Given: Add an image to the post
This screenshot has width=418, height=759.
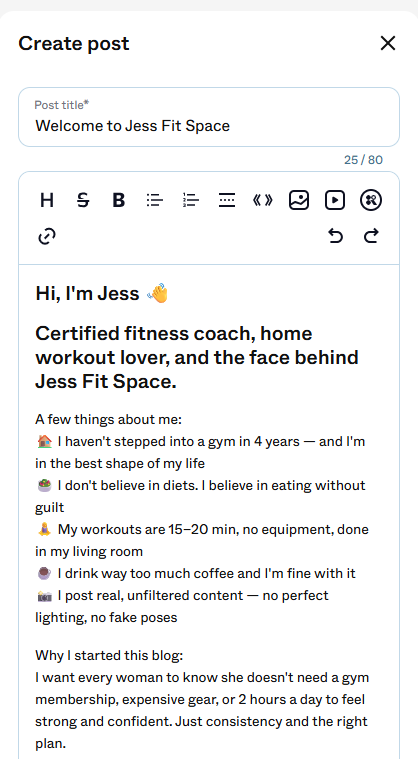Looking at the screenshot, I should (x=299, y=200).
